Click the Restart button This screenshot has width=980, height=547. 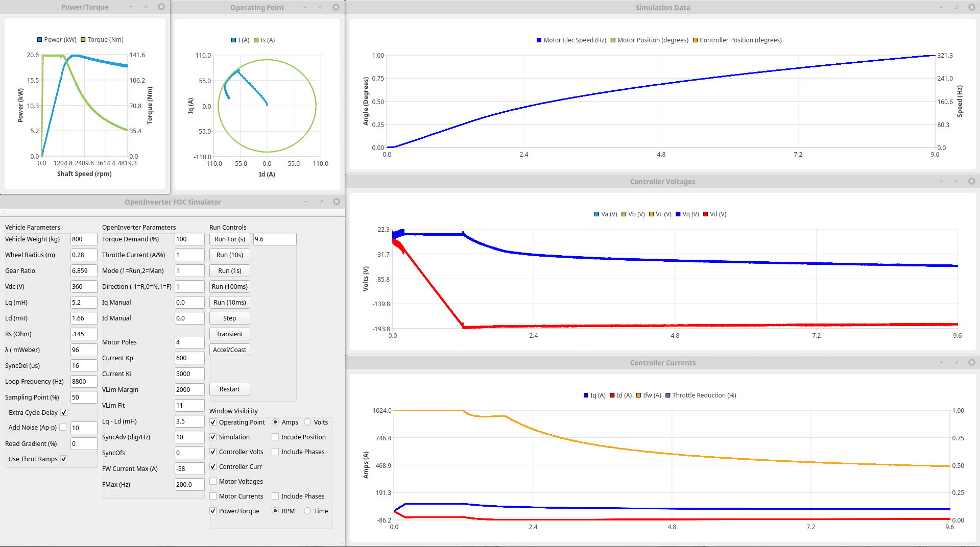[x=229, y=389]
